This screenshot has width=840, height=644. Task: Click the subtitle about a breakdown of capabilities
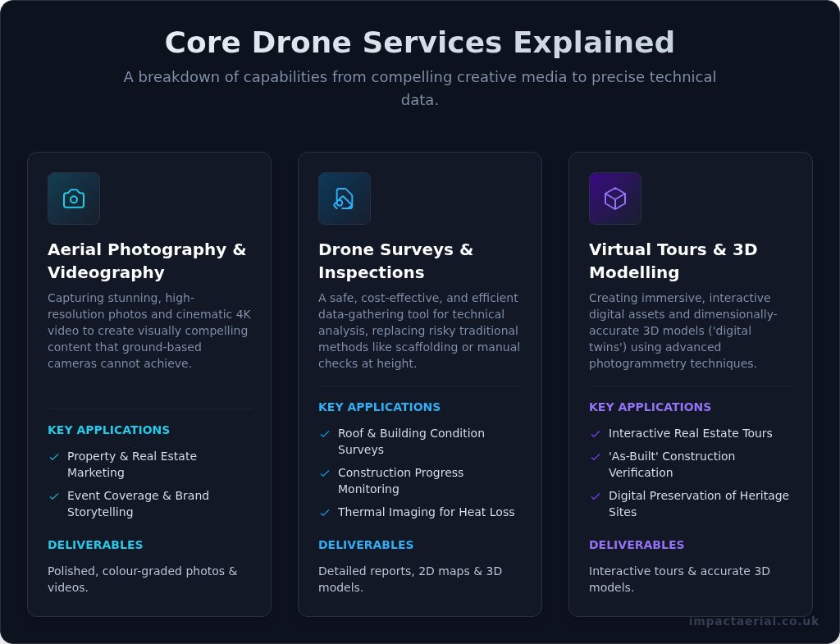[419, 88]
